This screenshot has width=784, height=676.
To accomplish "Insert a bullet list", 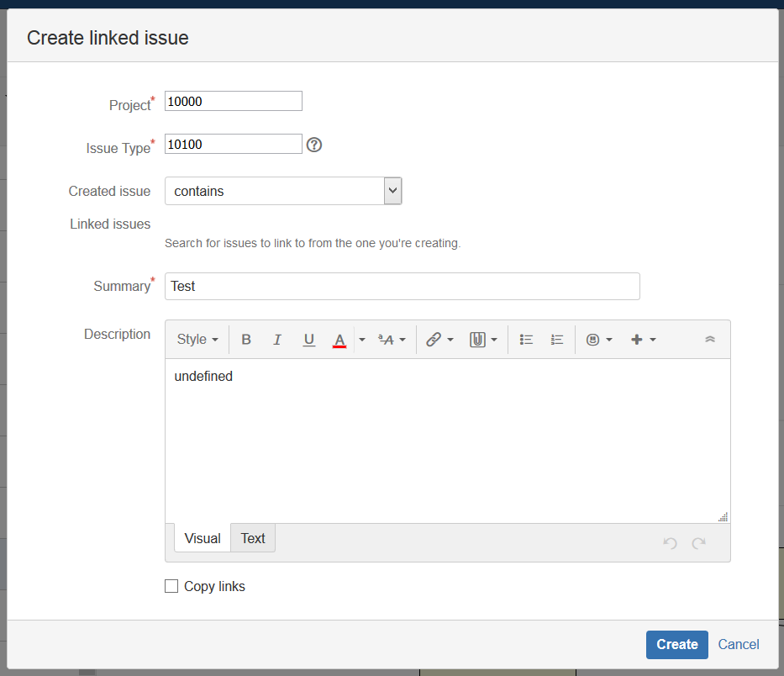I will click(x=526, y=340).
